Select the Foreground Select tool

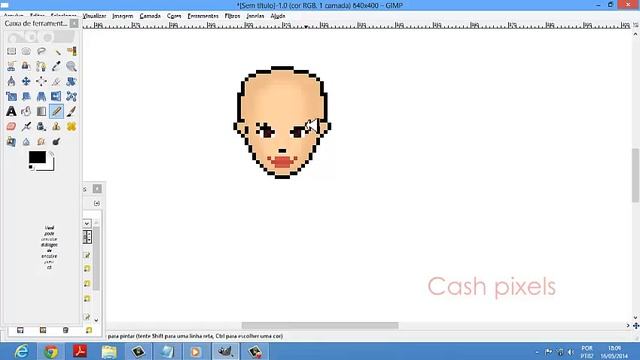click(26, 66)
